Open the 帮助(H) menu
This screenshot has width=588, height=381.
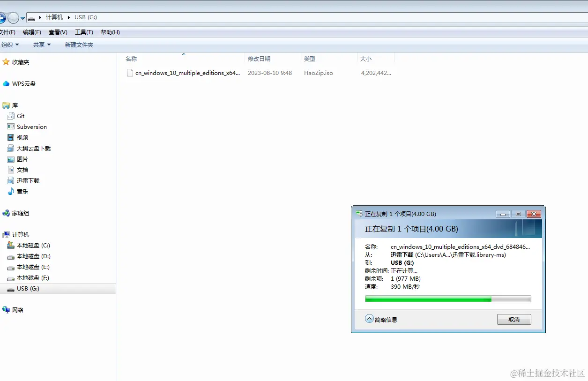pyautogui.click(x=110, y=32)
